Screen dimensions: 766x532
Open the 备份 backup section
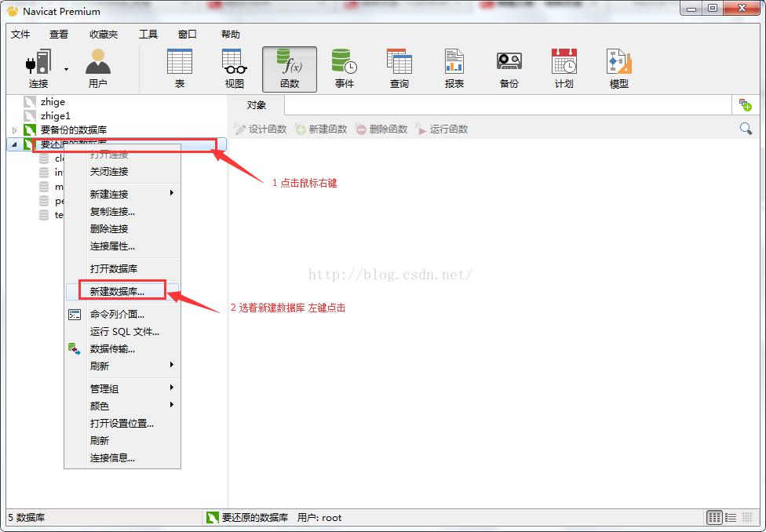pos(509,68)
